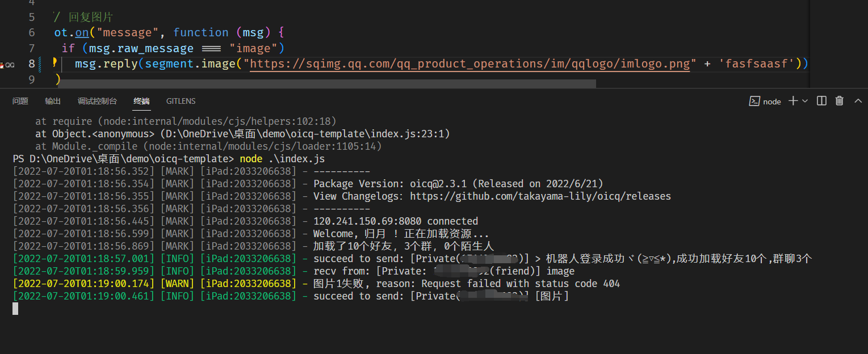The width and height of the screenshot is (868, 354).
Task: Click the 'fasfsaasf' string literal
Action: (x=756, y=64)
